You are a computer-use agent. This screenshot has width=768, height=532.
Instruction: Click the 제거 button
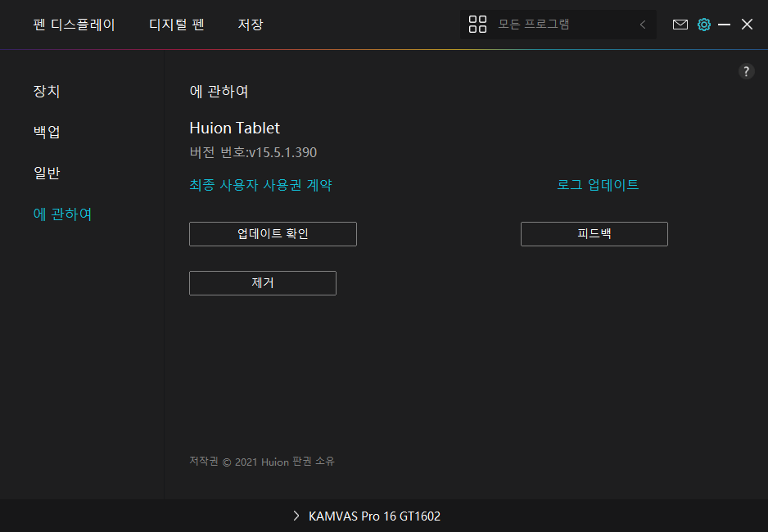pyautogui.click(x=263, y=283)
